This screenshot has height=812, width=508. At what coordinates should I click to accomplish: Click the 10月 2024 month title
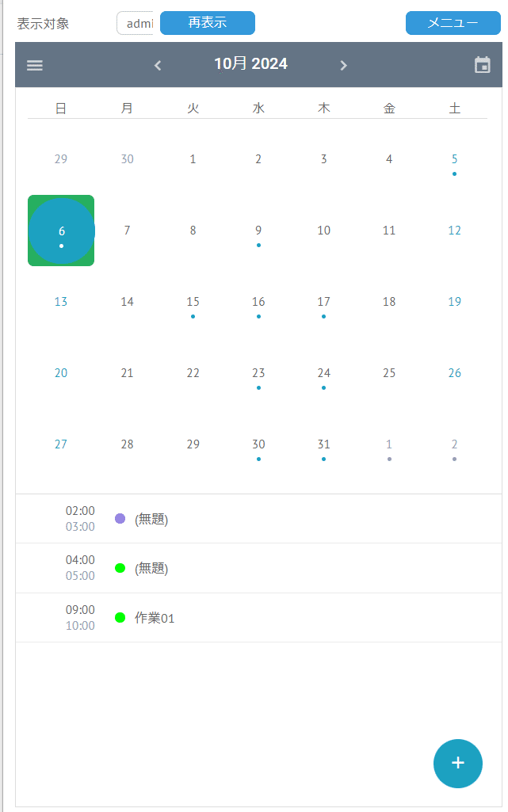click(x=250, y=63)
